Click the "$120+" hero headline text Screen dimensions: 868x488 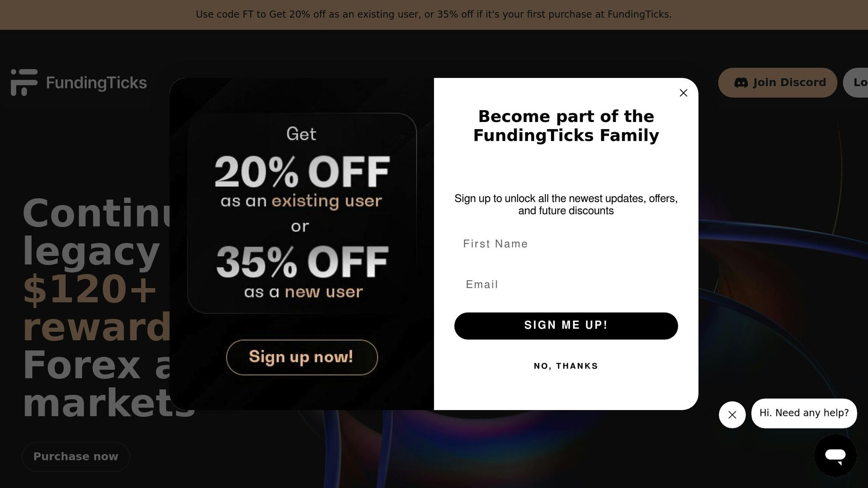(90, 289)
